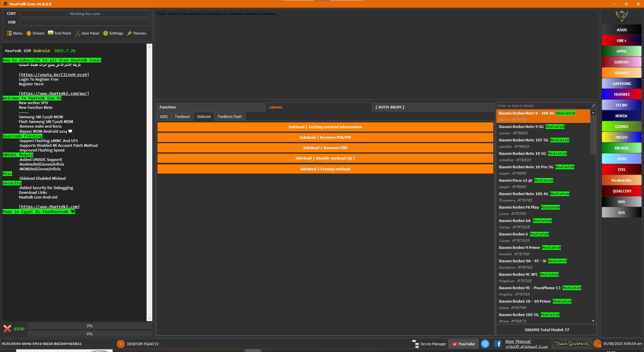
Task: Switch to the Fastboot tab
Action: tap(182, 117)
